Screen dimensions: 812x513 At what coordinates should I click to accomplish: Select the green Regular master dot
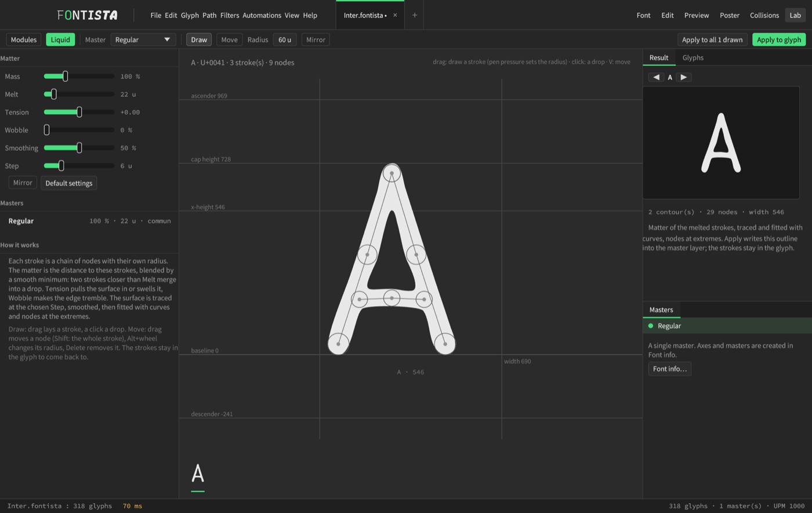pyautogui.click(x=651, y=326)
